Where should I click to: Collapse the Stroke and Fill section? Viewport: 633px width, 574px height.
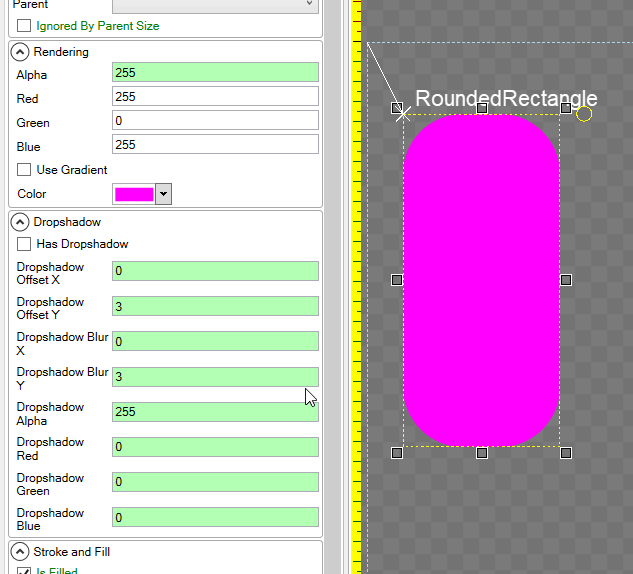point(20,551)
